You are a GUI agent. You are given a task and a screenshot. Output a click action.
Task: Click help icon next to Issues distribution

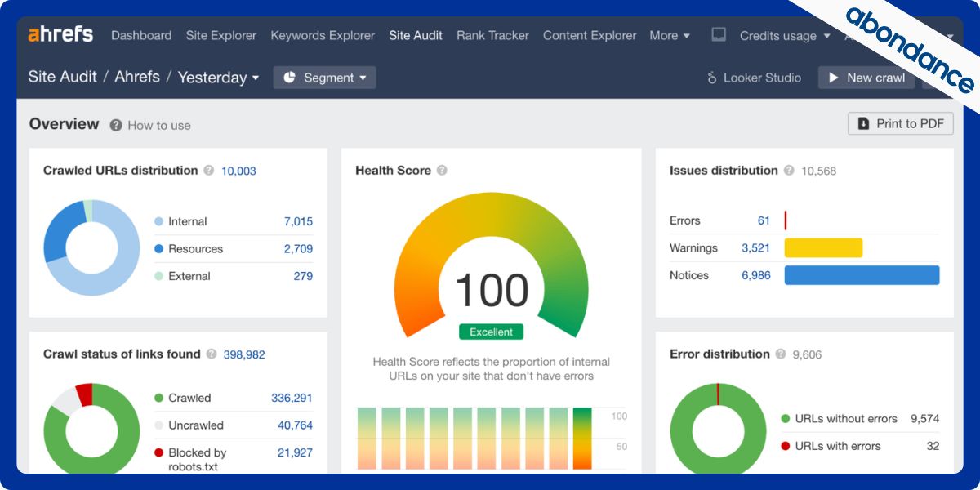click(789, 171)
